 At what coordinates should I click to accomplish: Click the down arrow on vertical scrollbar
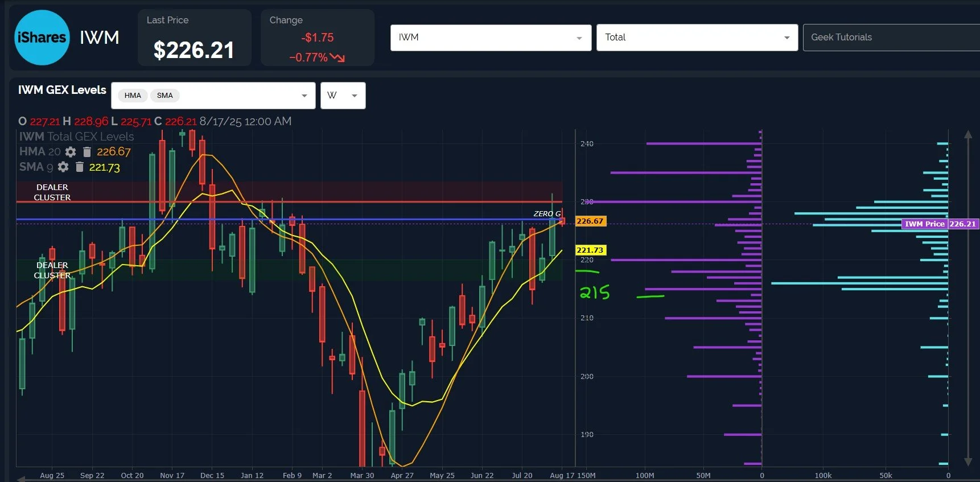967,462
